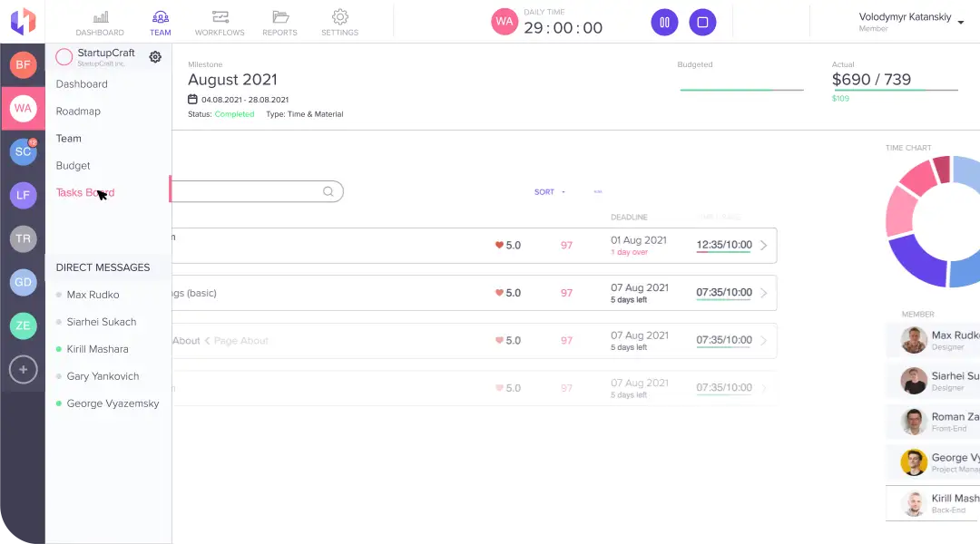
Task: Open StartupCraft workspace settings gear
Action: tap(155, 57)
